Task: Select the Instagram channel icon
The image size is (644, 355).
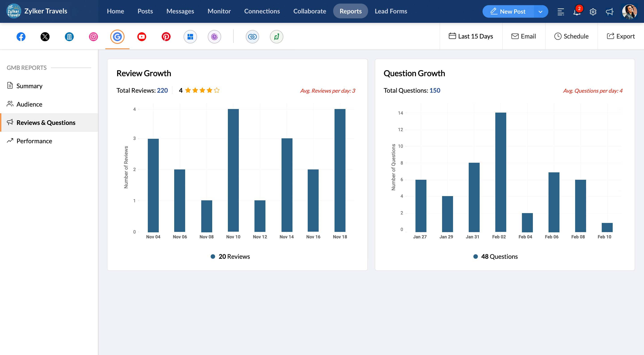Action: 93,36
